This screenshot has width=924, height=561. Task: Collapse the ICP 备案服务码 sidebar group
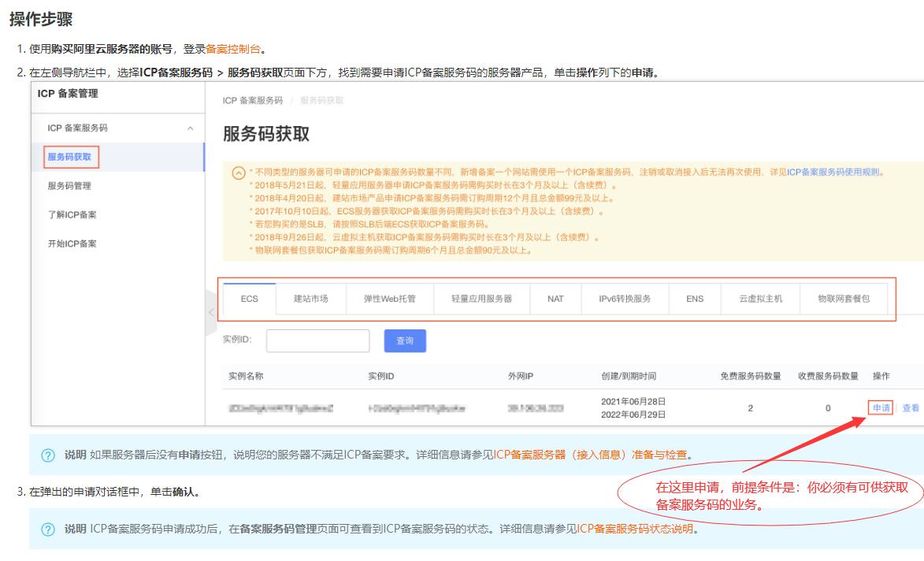pyautogui.click(x=188, y=128)
